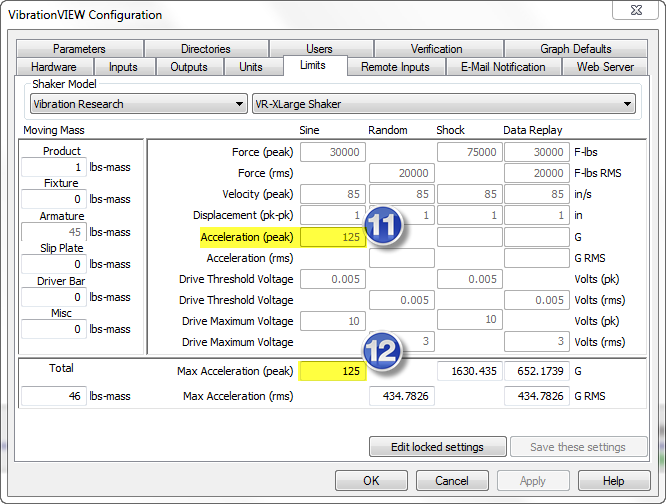Select the highlighted Sine Acceleration (peak) field
The image size is (666, 504).
point(333,237)
